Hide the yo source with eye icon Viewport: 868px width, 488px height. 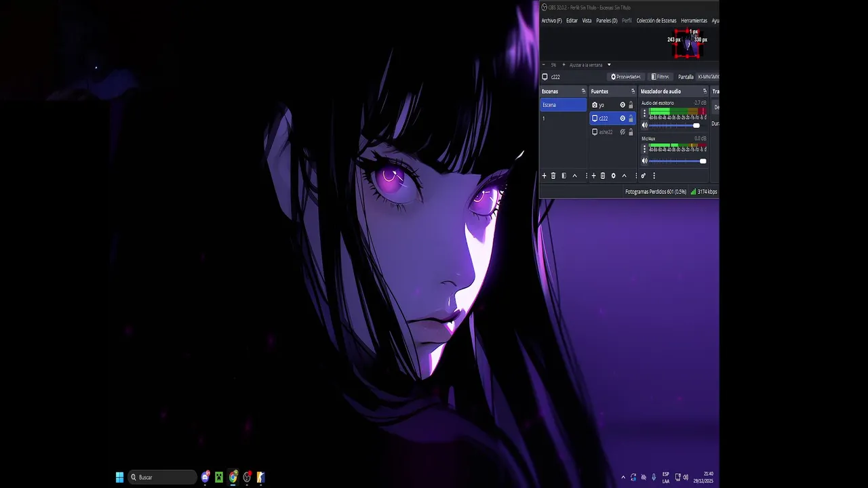pyautogui.click(x=623, y=105)
